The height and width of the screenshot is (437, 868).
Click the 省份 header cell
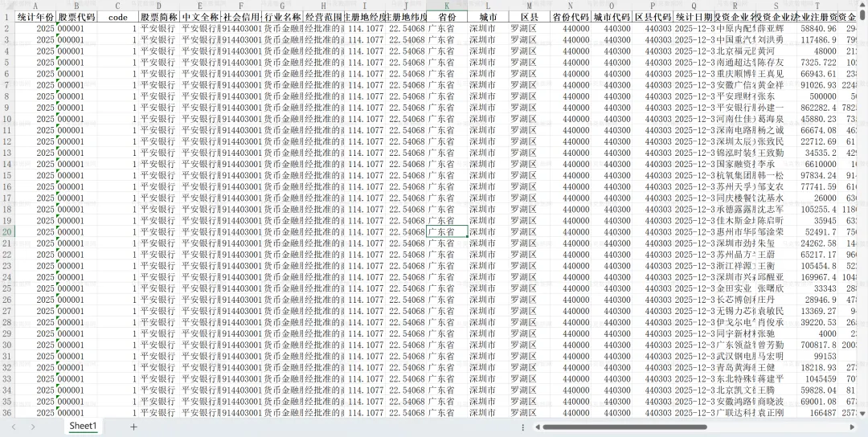[x=447, y=17]
